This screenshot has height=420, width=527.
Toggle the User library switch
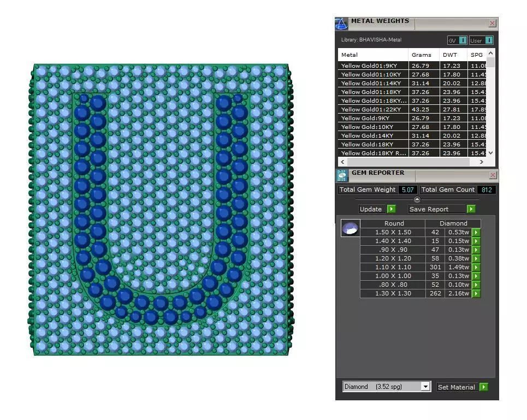click(x=489, y=40)
